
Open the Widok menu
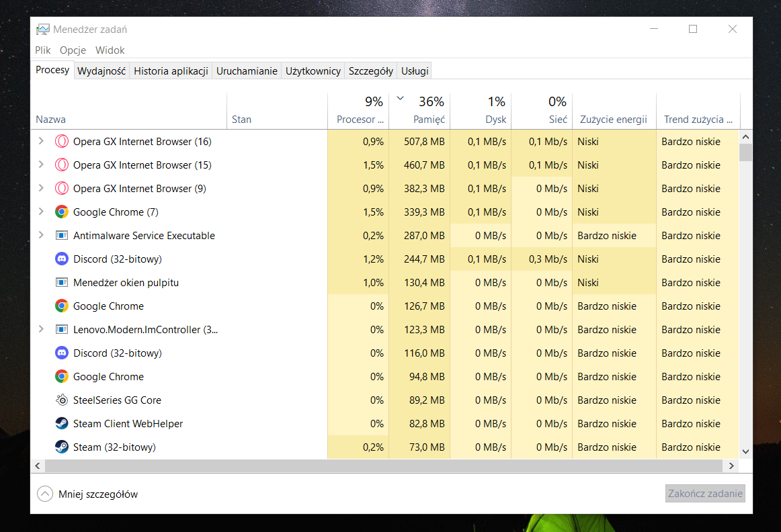point(110,50)
